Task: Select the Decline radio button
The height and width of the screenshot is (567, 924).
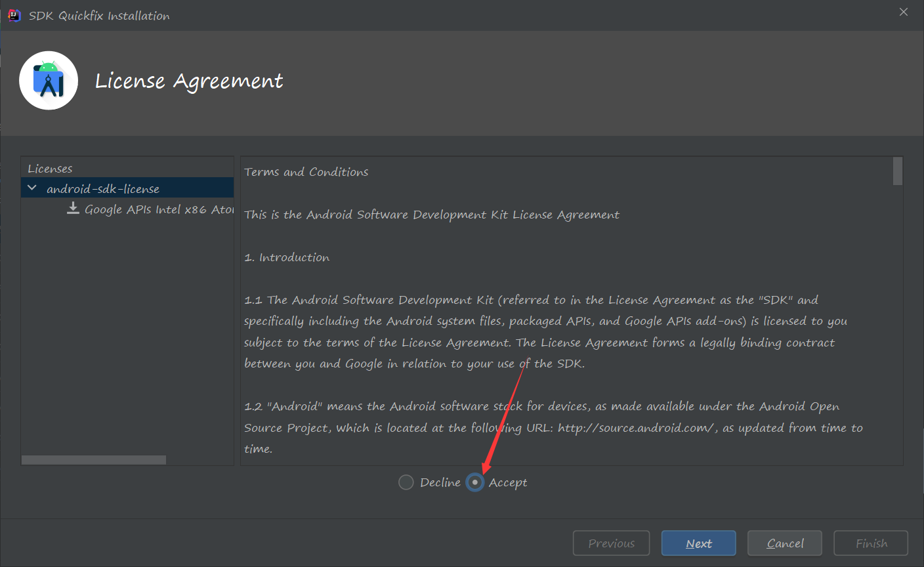Action: [x=406, y=482]
